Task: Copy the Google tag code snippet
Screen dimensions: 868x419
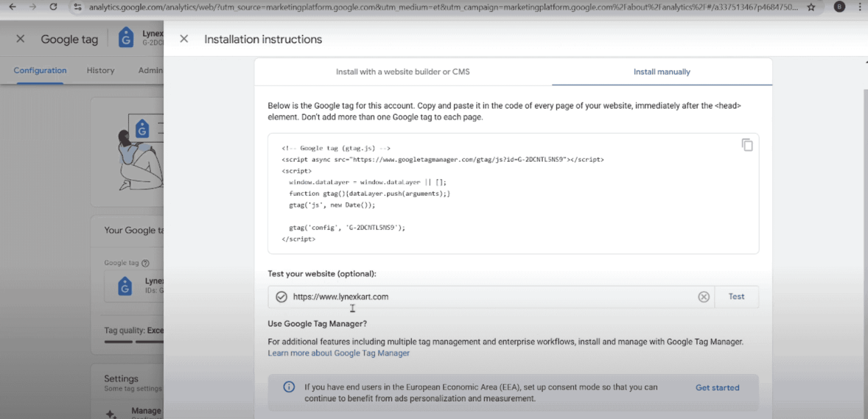Action: 747,145
